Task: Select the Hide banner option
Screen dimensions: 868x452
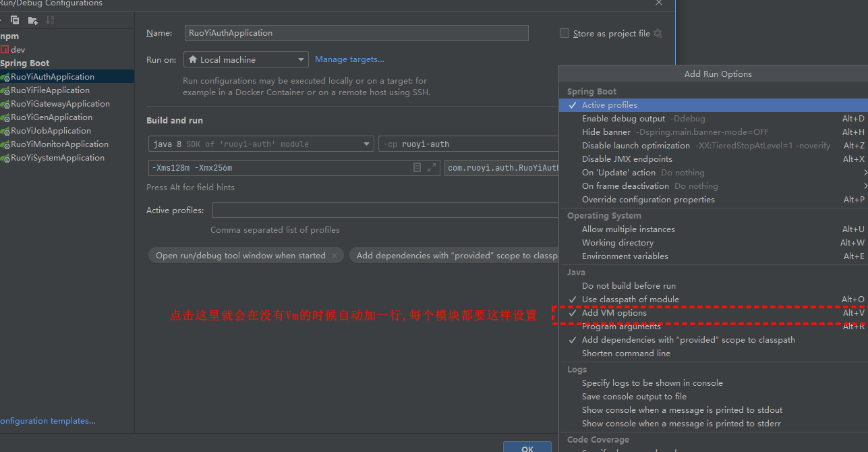Action: [714, 132]
